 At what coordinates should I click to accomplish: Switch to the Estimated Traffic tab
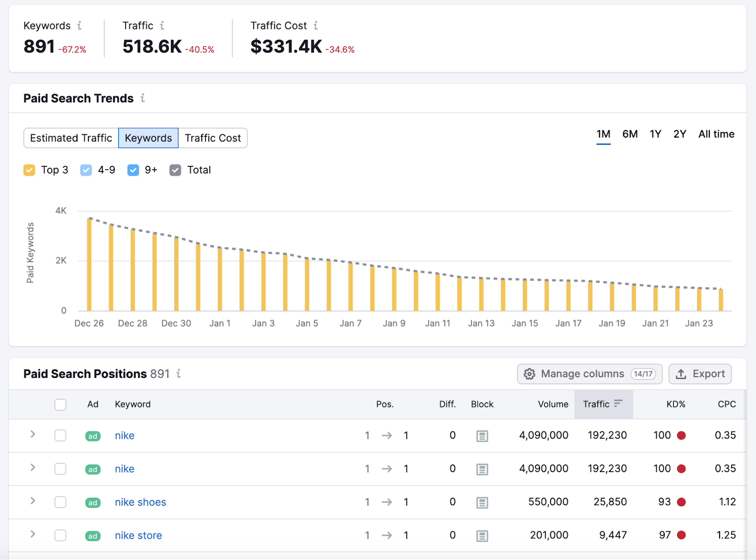tap(70, 138)
